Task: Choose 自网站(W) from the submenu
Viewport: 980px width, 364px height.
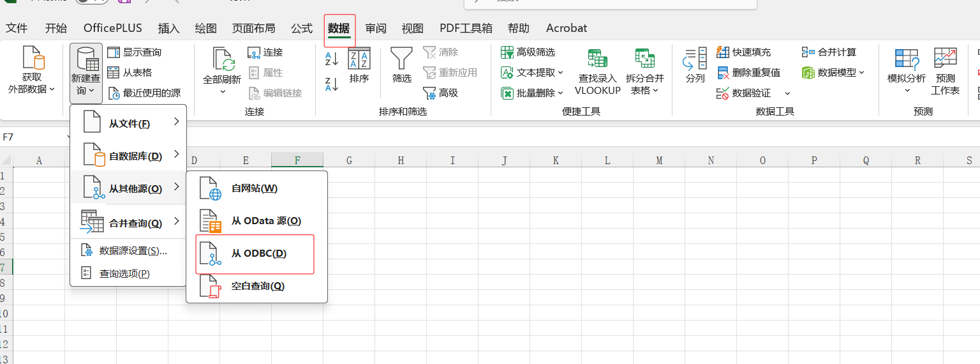Action: coord(256,188)
